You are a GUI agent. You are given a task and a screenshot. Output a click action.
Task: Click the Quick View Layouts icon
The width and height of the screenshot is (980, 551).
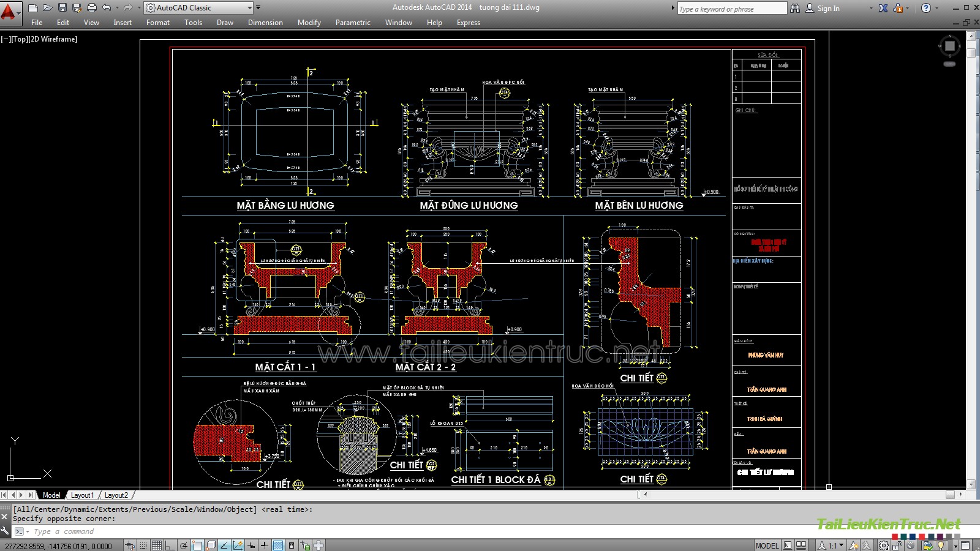click(788, 545)
